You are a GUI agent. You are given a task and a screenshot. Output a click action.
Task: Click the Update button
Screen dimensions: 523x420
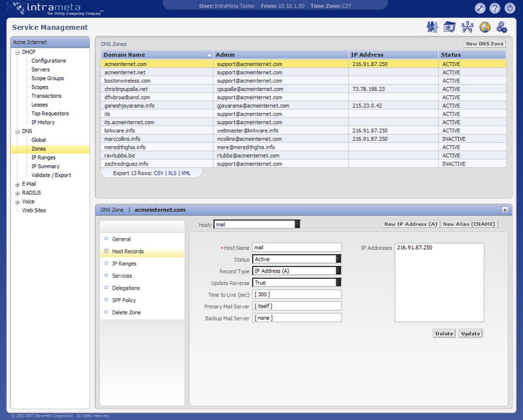(x=470, y=333)
